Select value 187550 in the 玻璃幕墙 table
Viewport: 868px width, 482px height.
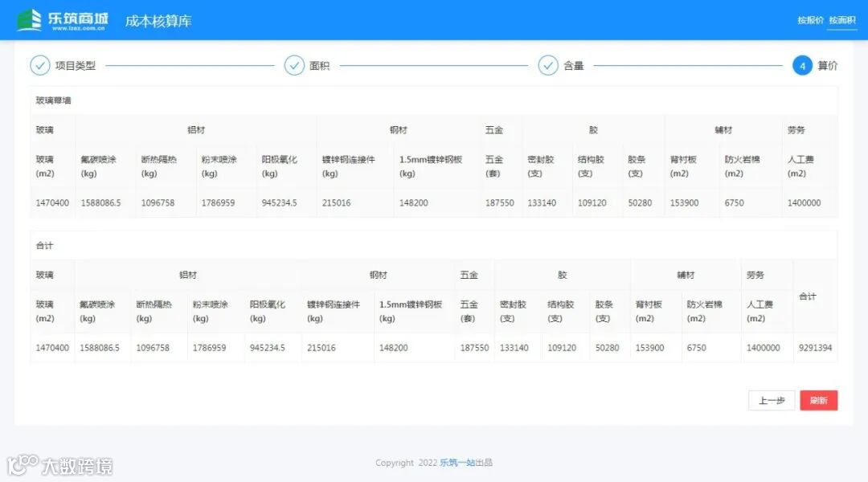coord(499,202)
